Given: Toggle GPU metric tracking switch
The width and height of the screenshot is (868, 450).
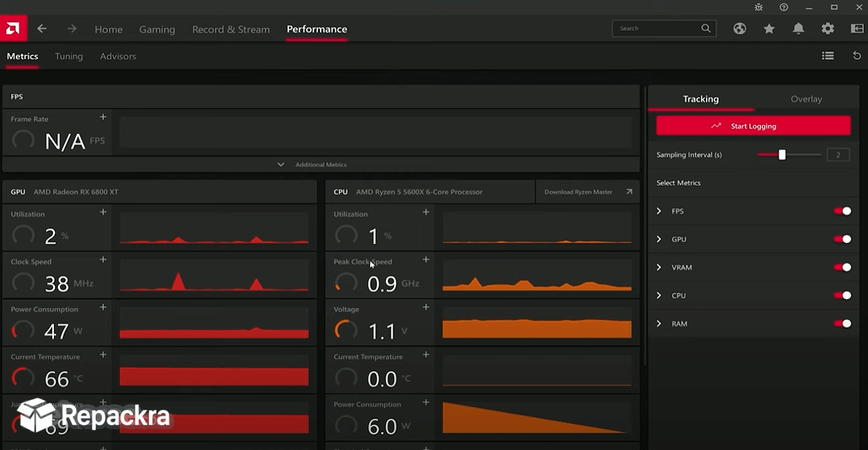Looking at the screenshot, I should click(842, 239).
